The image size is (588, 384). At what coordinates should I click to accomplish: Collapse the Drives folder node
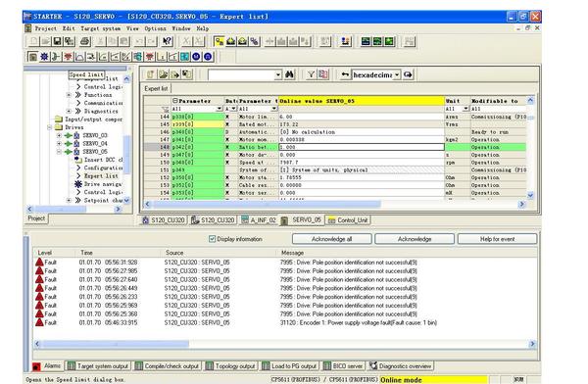point(50,127)
